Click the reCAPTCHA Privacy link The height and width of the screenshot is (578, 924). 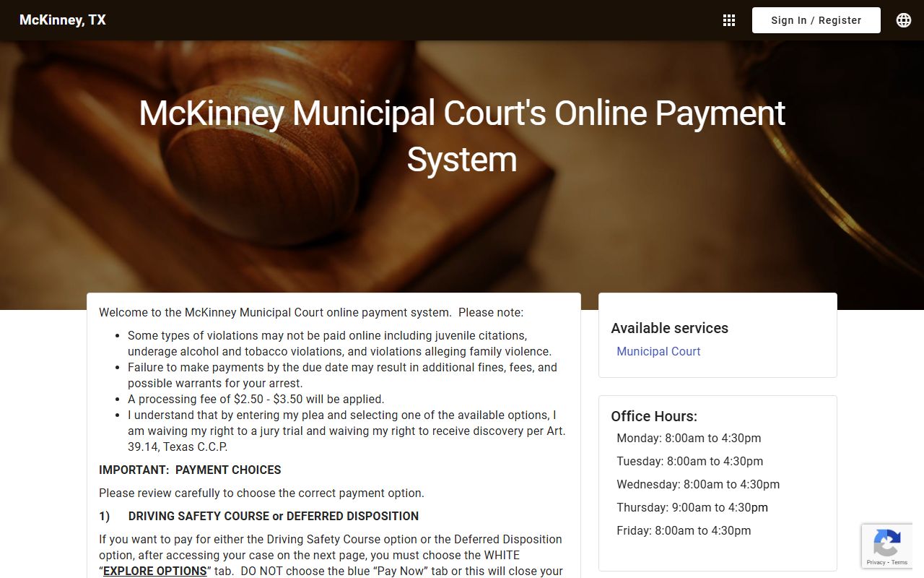876,562
